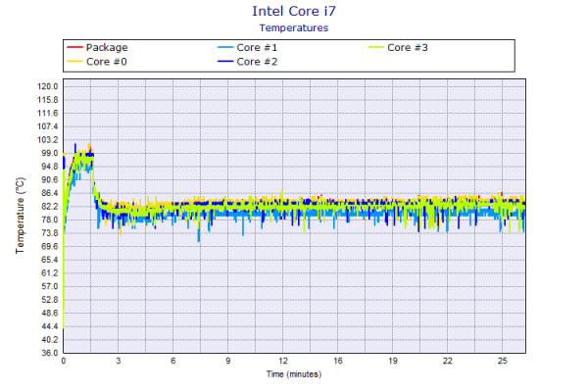Click the dark blue Core #2 legend swatch
588x392 pixels.
click(x=225, y=61)
